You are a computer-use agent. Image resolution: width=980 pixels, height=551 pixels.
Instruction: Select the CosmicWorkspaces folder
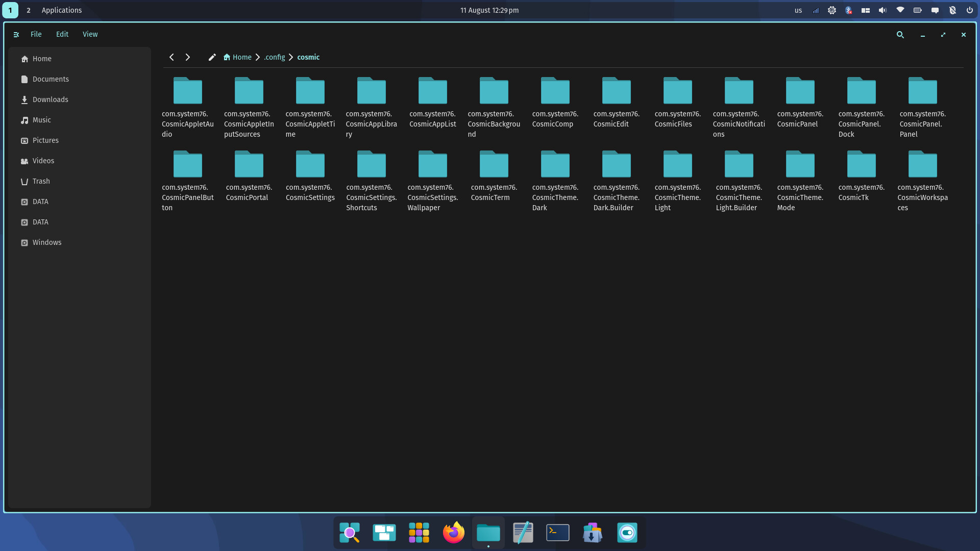(923, 181)
